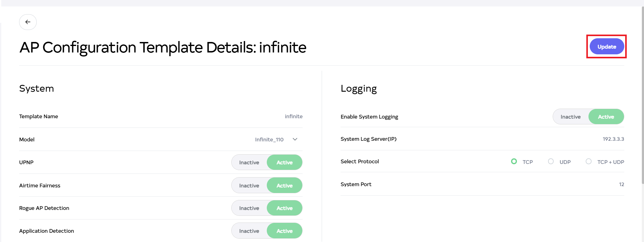Edit the System Port value
Viewport: 644px width, 242px height.
pyautogui.click(x=621, y=184)
